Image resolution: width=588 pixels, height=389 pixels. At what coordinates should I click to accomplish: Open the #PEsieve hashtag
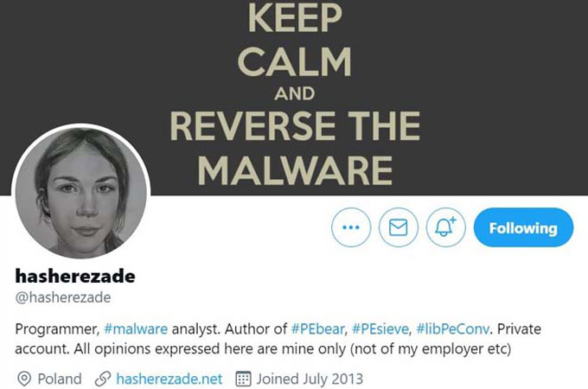point(380,329)
